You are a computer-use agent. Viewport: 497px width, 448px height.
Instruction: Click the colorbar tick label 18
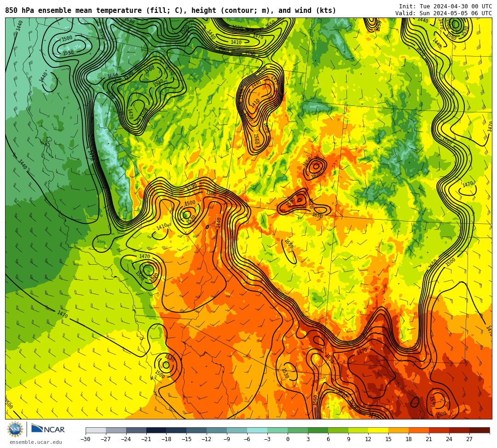coord(409,439)
